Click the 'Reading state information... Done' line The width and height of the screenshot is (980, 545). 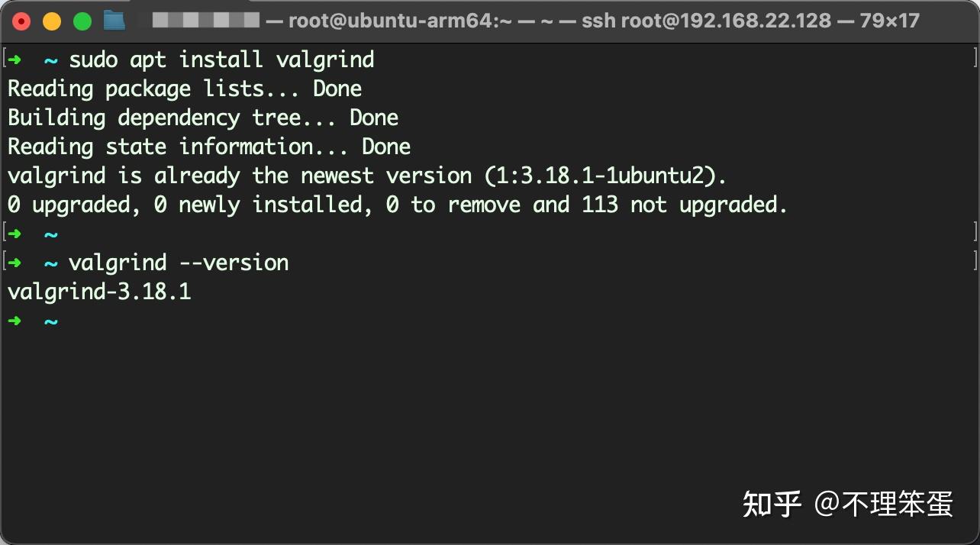coord(209,147)
